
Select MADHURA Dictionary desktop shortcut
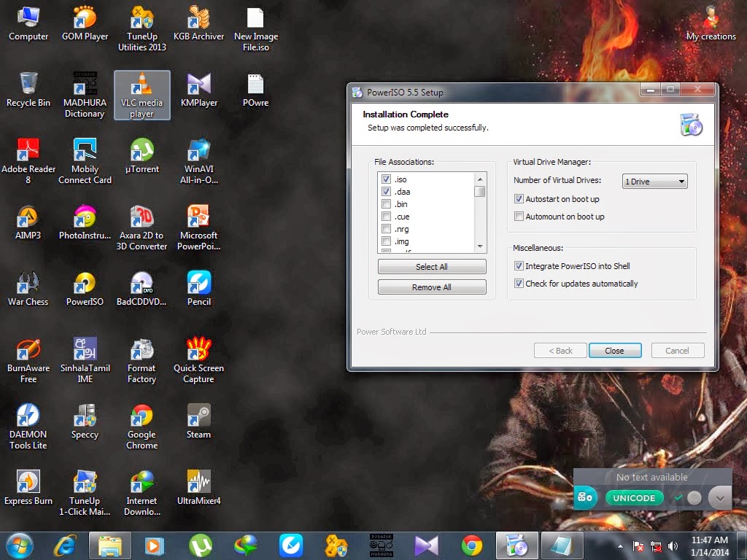click(x=85, y=95)
